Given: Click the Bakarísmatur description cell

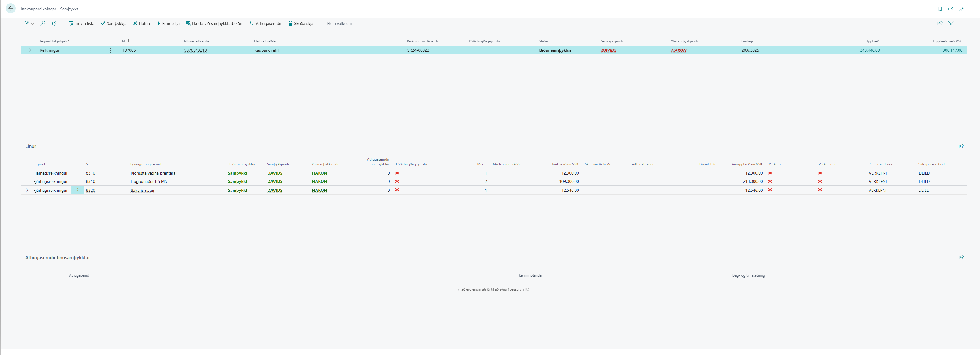Looking at the screenshot, I should (143, 190).
